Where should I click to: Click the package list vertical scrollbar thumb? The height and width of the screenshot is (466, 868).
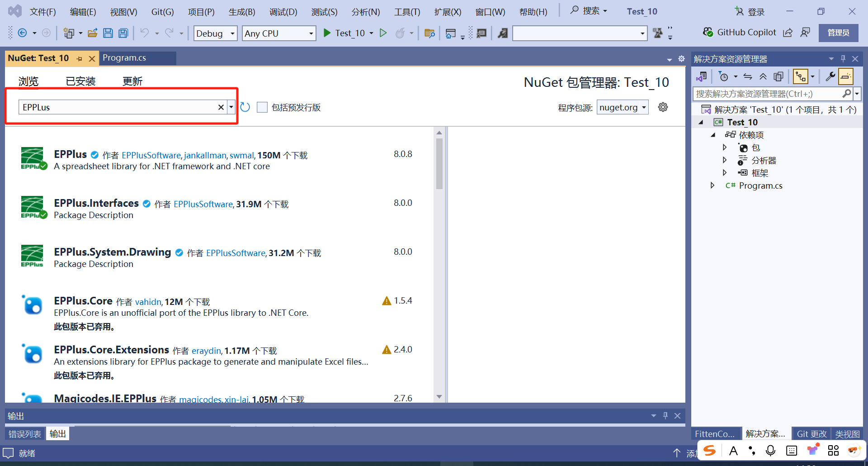[439, 163]
